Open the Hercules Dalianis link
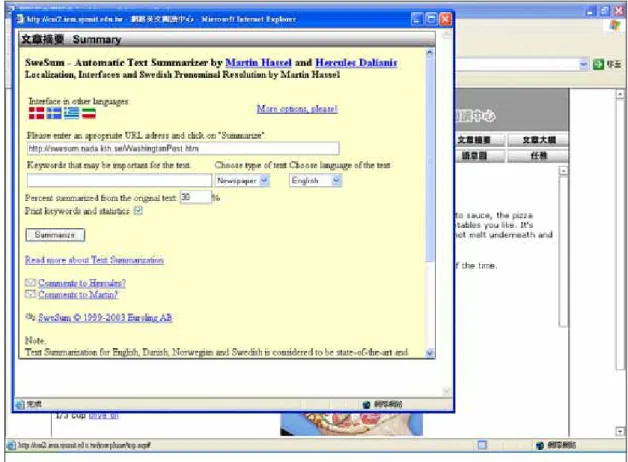 (x=356, y=63)
